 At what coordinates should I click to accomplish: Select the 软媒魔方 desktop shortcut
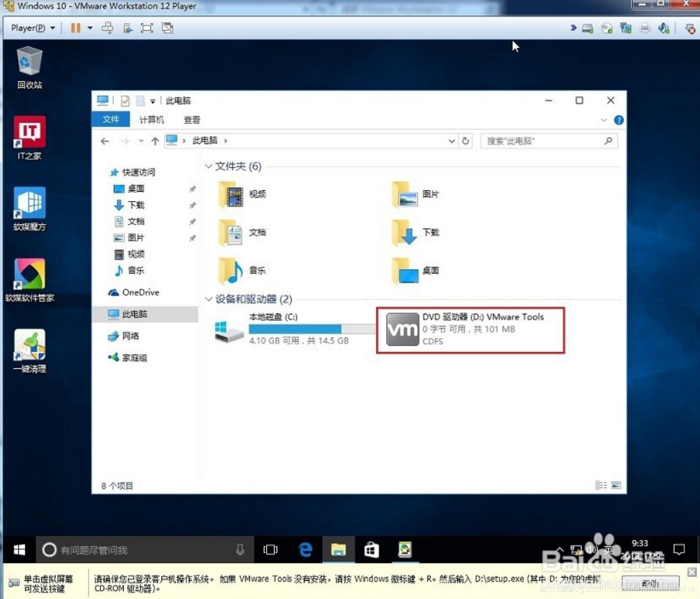(x=30, y=209)
